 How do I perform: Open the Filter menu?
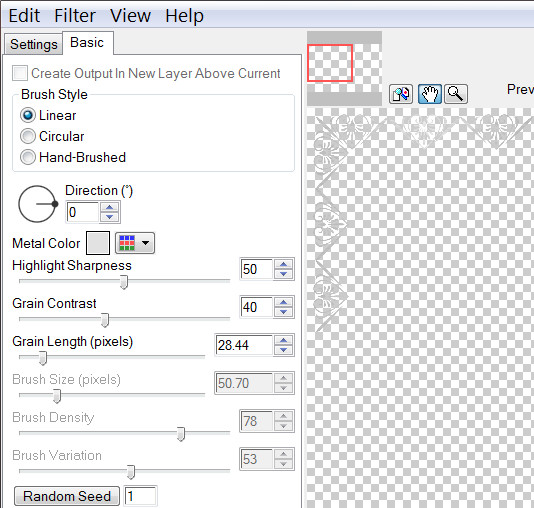(x=75, y=16)
